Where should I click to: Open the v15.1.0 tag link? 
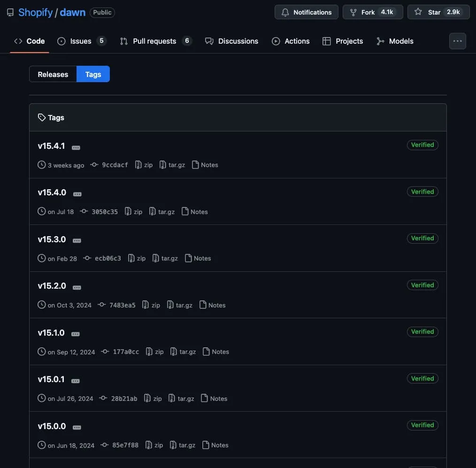coord(51,332)
